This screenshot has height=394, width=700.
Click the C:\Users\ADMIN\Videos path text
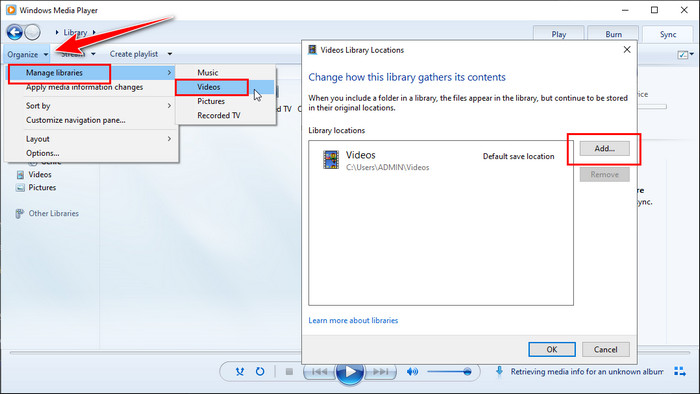388,167
